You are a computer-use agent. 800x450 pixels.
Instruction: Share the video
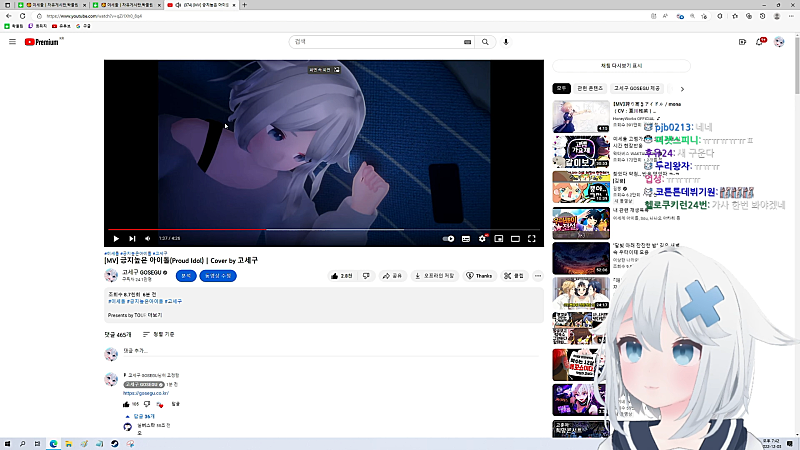[392, 276]
